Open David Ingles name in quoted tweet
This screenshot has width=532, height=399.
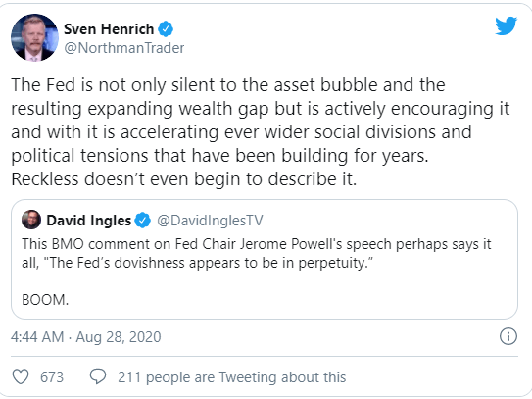tap(88, 221)
